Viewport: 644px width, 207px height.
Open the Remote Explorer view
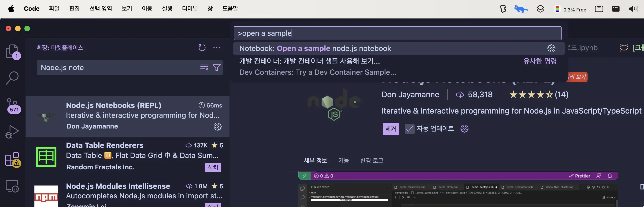pos(12,186)
